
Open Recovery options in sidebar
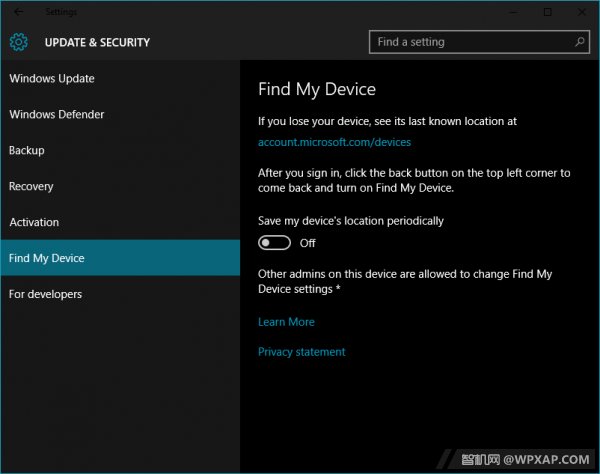[x=31, y=186]
